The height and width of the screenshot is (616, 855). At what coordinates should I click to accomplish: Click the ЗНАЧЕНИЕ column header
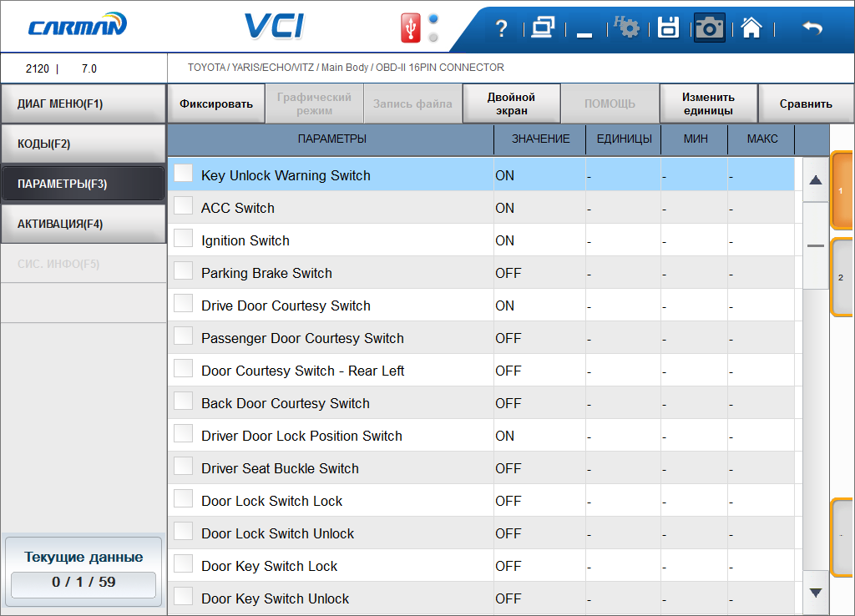[540, 139]
